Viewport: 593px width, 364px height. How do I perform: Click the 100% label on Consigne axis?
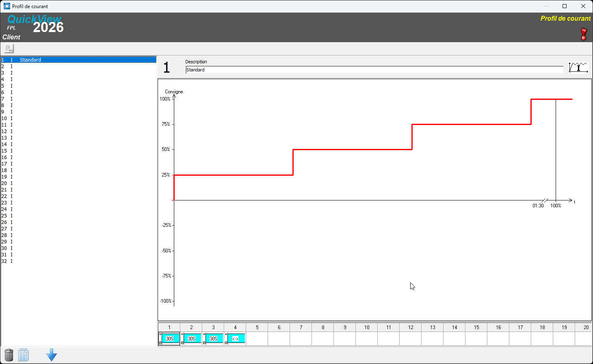[165, 99]
